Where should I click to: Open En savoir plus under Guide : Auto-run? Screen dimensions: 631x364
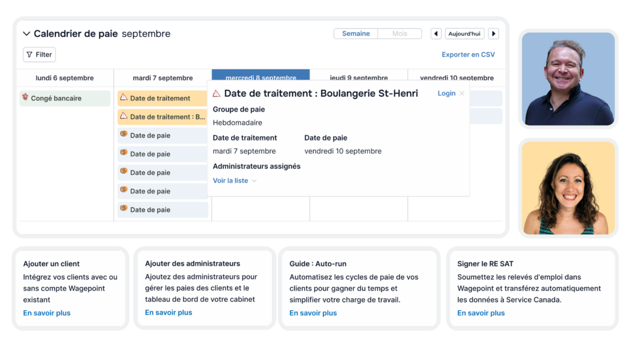[313, 313]
